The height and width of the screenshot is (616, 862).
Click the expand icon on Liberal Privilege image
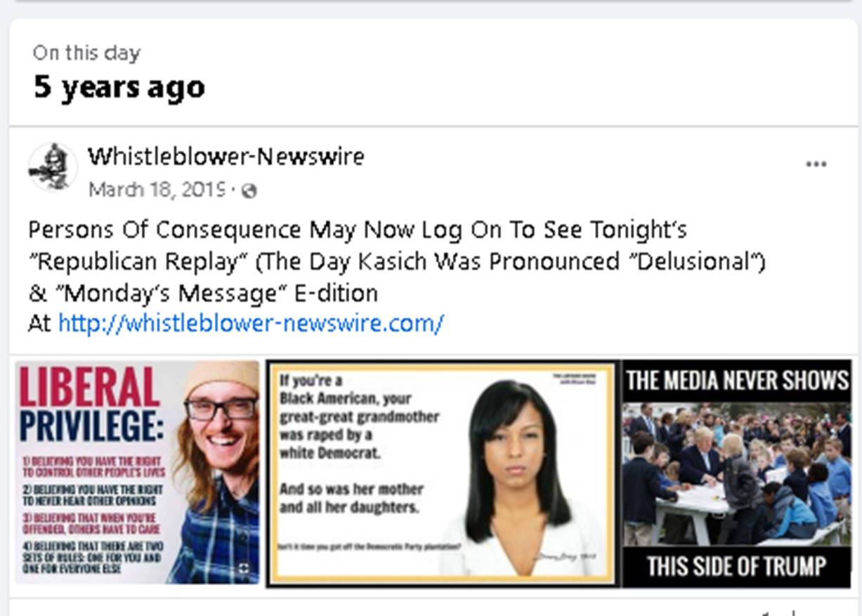point(244,568)
